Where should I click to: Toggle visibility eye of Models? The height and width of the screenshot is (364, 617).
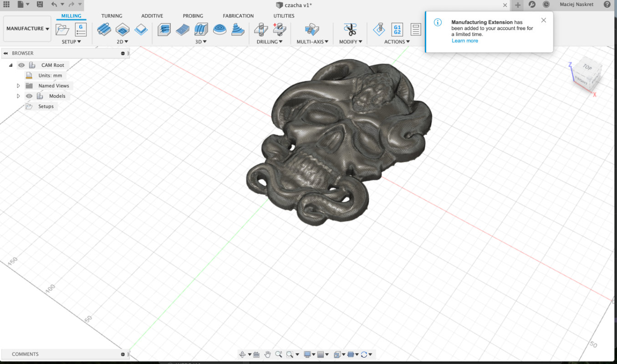click(x=29, y=96)
